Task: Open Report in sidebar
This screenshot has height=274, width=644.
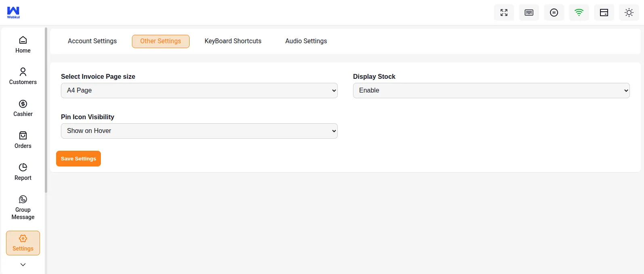Action: 23,172
